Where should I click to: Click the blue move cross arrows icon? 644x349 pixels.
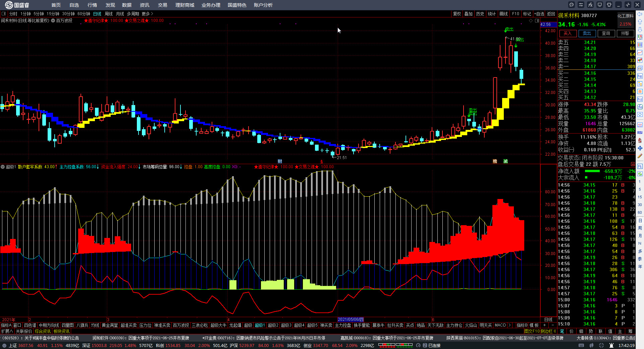(640, 148)
